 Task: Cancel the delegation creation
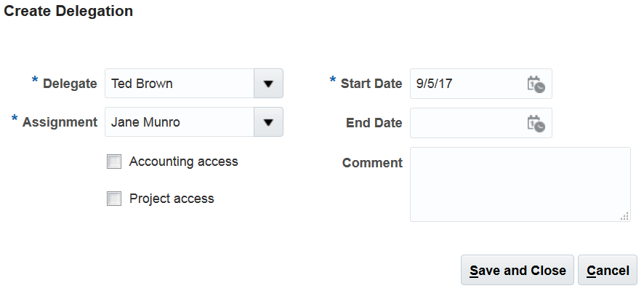coord(608,271)
